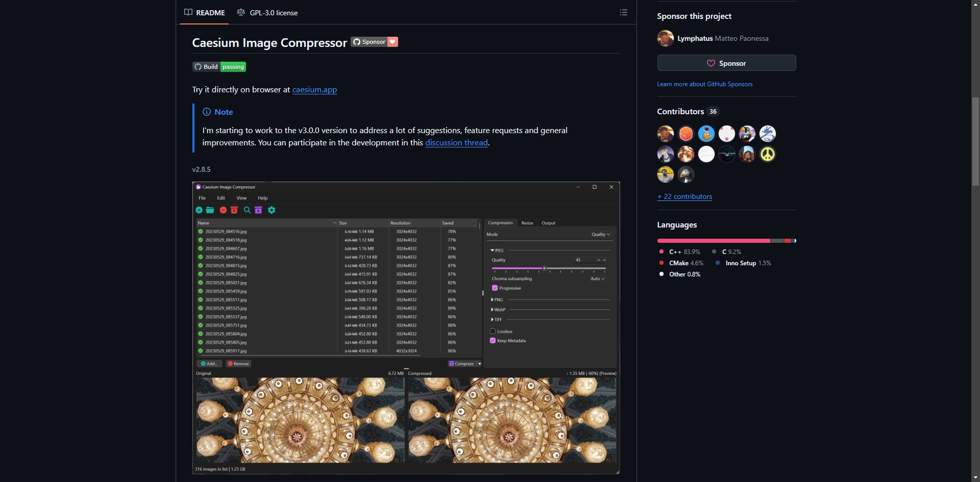Click the Sponsor button with heart
The height and width of the screenshot is (482, 980).
[x=726, y=63]
